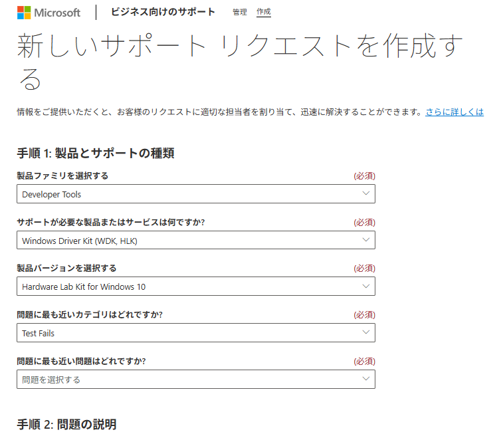Click the Microsoft four-color square logo
Image resolution: width=501 pixels, height=448 pixels.
[24, 13]
